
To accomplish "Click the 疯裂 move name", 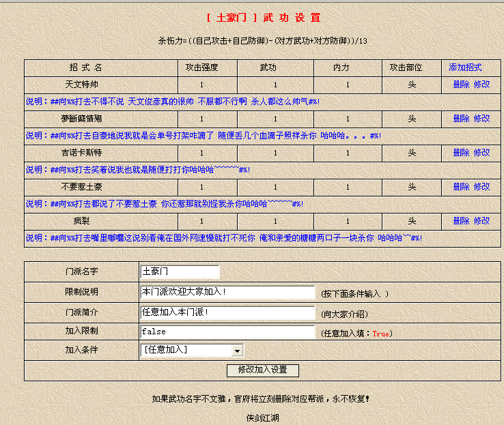I will coord(82,221).
